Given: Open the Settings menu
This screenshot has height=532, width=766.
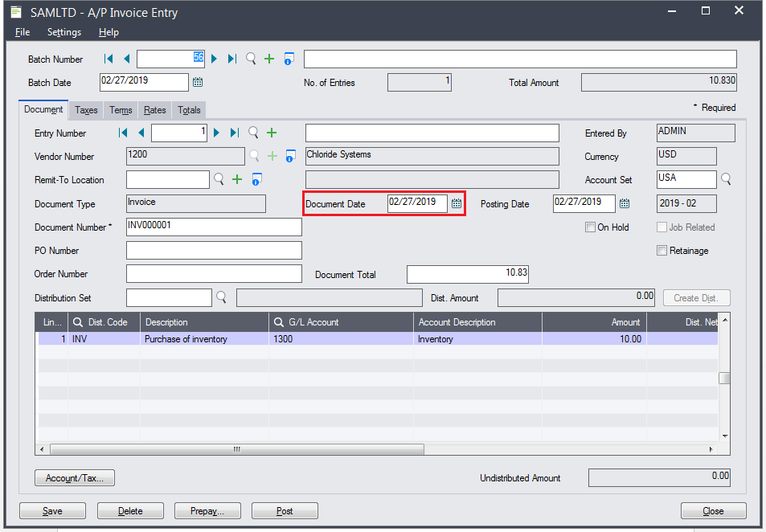Looking at the screenshot, I should click(x=64, y=32).
